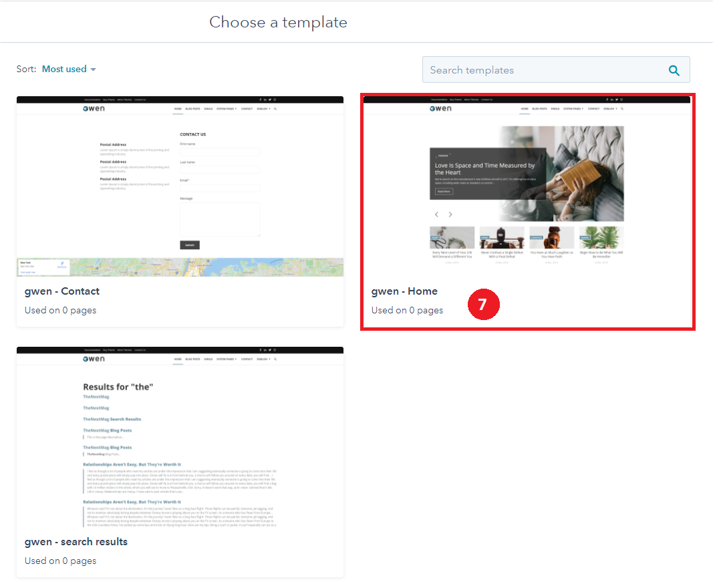Select the gwen - Contact template preview
Screen dimensions: 713x588
tap(180, 186)
